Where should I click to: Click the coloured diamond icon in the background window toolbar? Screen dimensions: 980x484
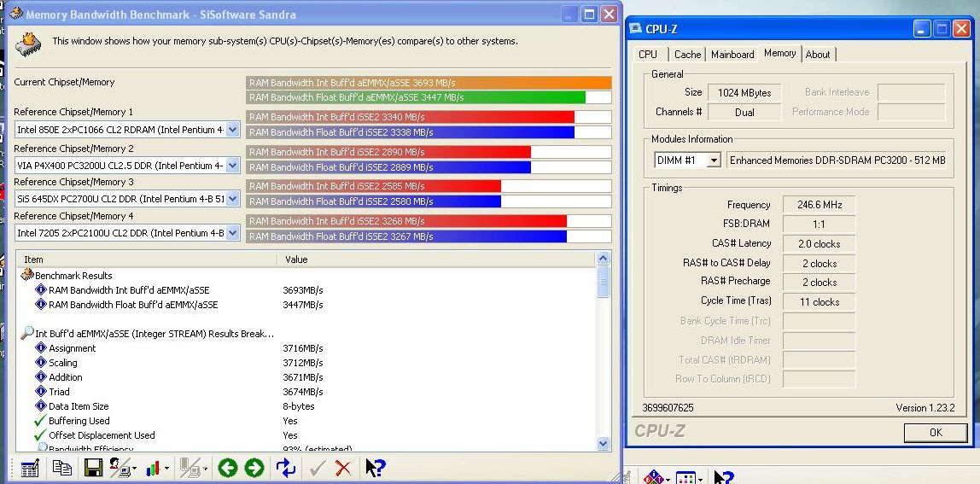pos(656,478)
